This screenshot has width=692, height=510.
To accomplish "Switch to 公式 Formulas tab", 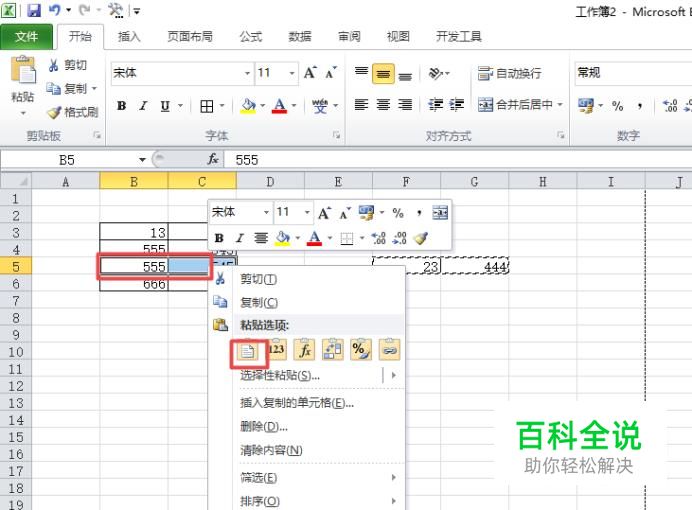I will [251, 37].
